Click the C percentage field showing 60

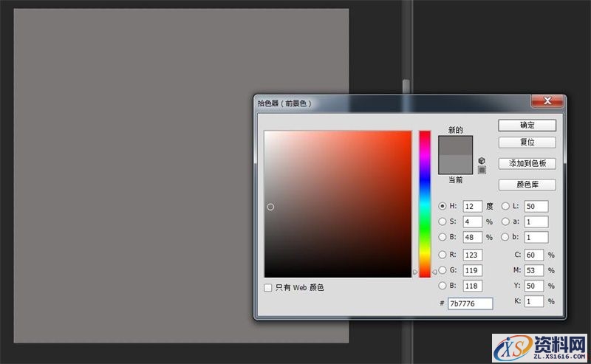coord(536,255)
